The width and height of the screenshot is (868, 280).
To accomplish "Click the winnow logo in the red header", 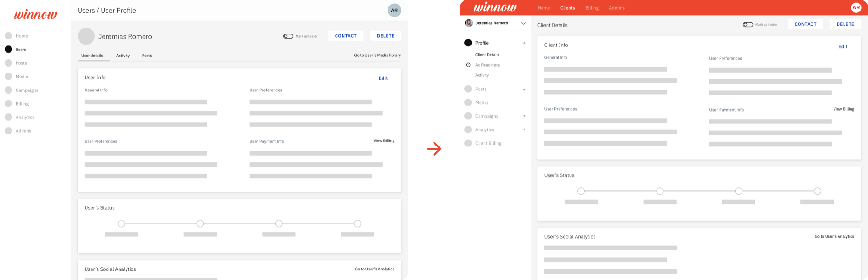I will pyautogui.click(x=495, y=8).
